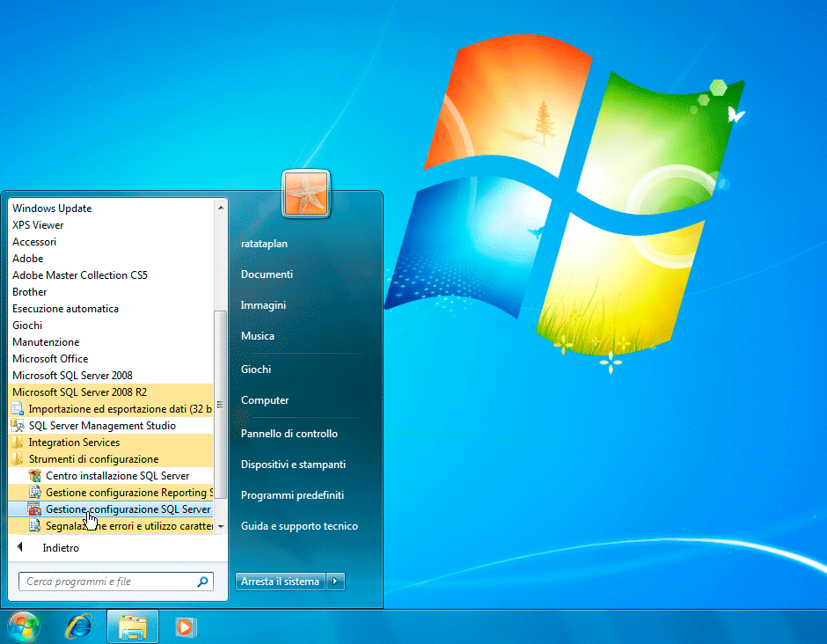Open Guida e supporto tecnico
Image resolution: width=827 pixels, height=644 pixels.
pyautogui.click(x=299, y=526)
